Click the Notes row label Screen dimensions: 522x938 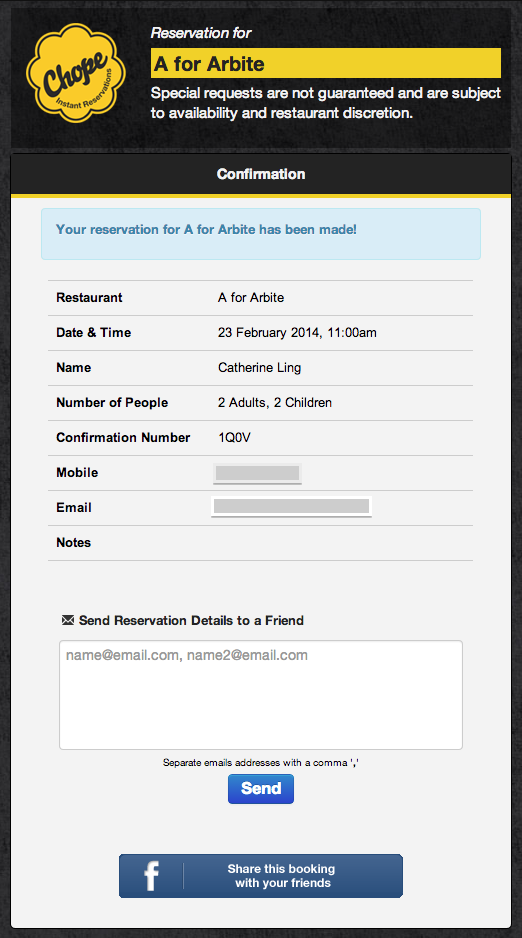(x=74, y=543)
